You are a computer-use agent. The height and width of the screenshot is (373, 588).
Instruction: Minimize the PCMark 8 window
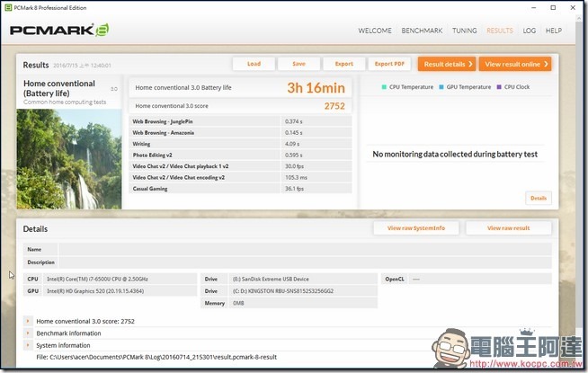[534, 7]
